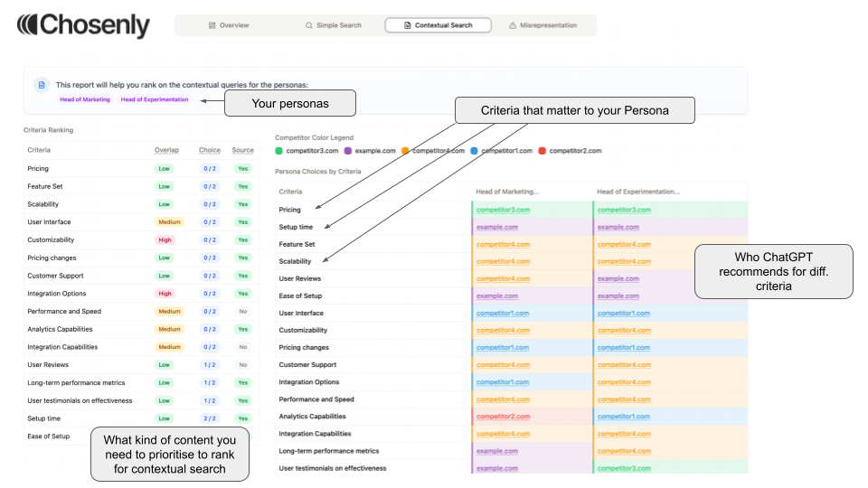
Task: Open competitor1.com link for User Interface under Head of Marketing
Action: coord(502,314)
